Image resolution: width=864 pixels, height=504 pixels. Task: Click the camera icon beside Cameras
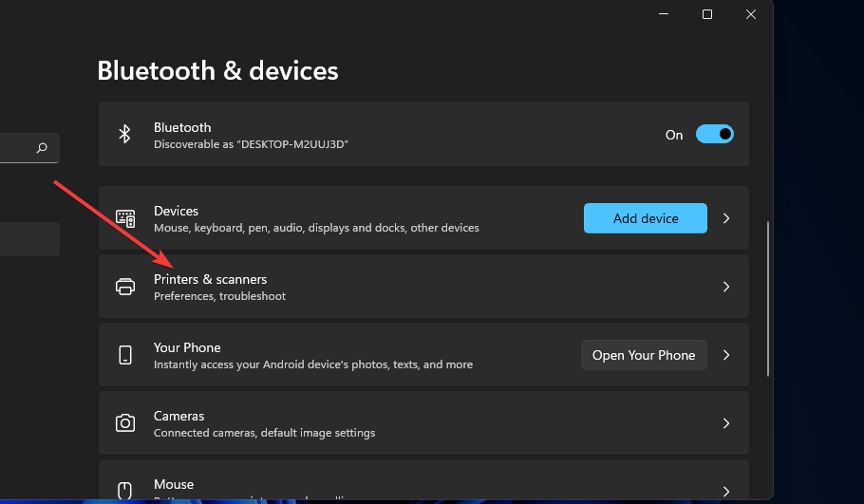[x=125, y=423]
